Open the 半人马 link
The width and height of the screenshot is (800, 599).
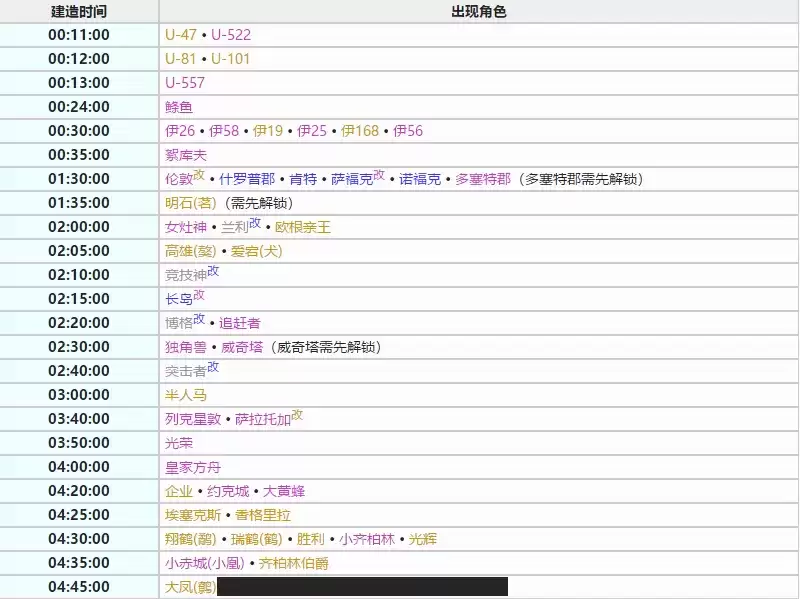tap(186, 396)
